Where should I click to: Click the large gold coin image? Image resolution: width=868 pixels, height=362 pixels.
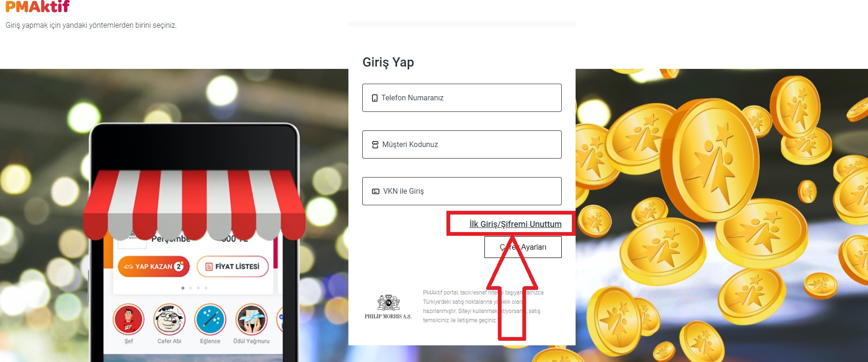point(715,160)
